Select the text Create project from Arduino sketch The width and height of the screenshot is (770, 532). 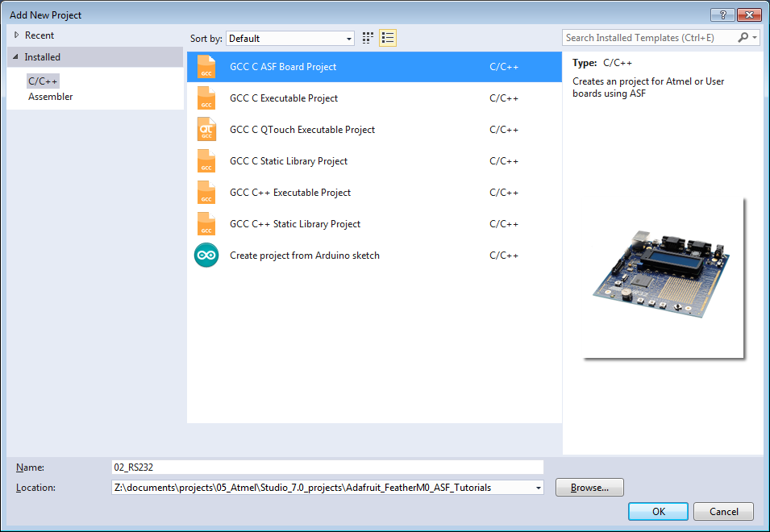305,256
